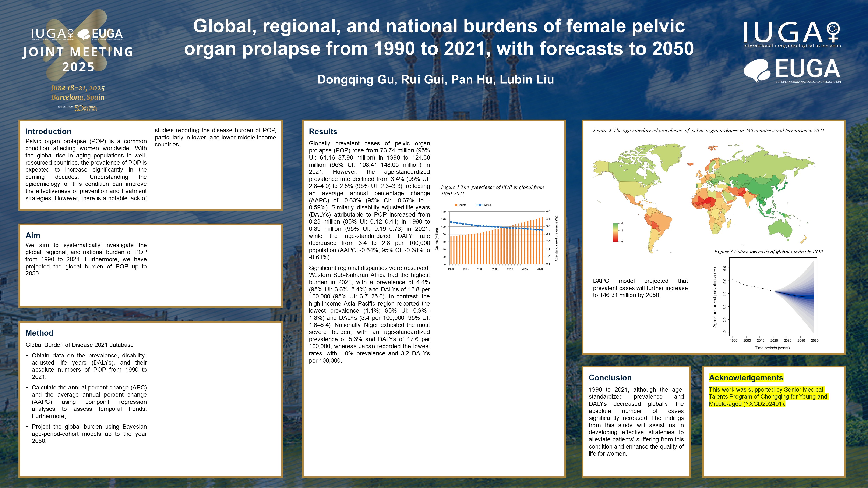This screenshot has height=488, width=868.
Task: Click the introduction continuation about lower-middle-income countries
Action: [215, 137]
